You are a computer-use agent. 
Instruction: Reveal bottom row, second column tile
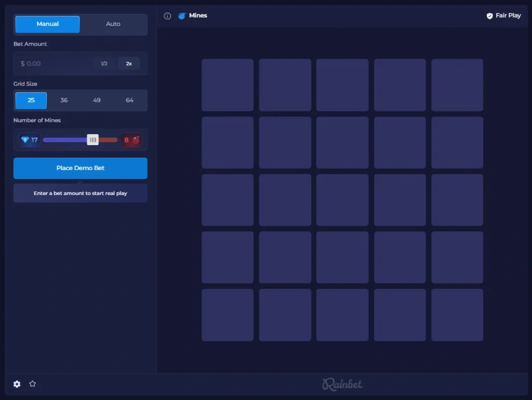point(285,315)
